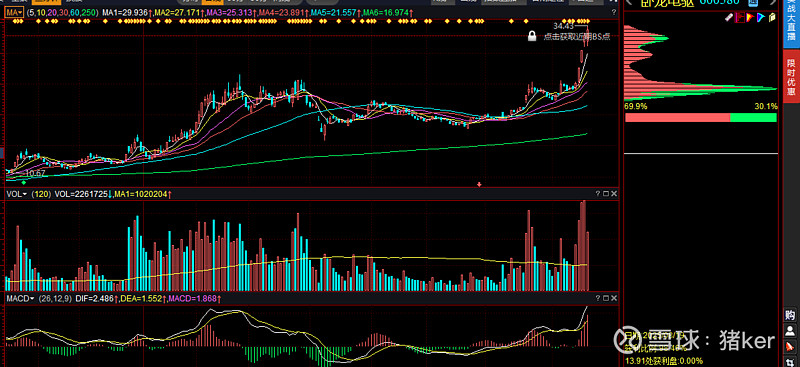Click the MA3=25.313 value

(x=230, y=11)
